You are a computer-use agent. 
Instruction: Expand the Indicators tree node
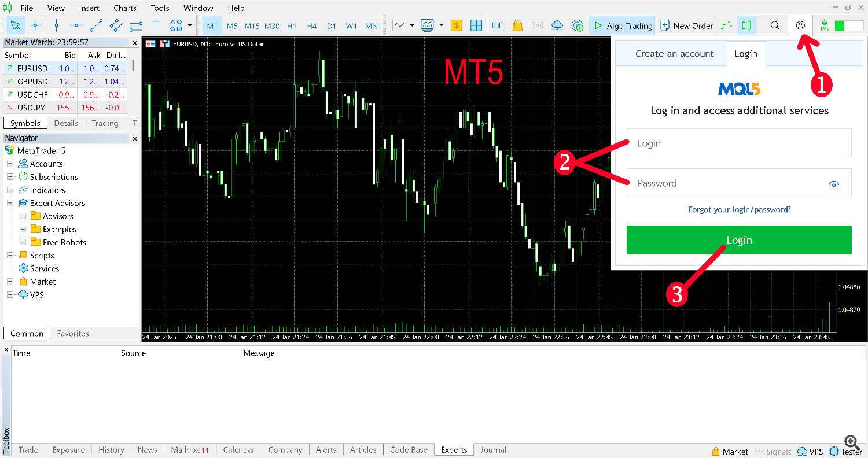tap(10, 190)
